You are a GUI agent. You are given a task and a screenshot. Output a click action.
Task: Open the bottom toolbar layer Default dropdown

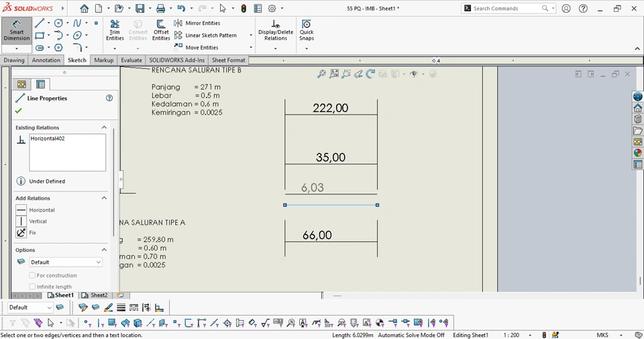(30, 308)
